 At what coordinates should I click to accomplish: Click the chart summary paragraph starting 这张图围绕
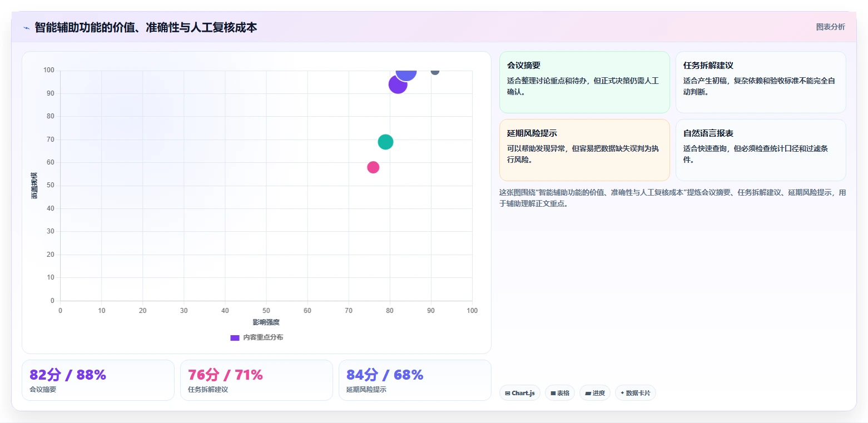673,198
